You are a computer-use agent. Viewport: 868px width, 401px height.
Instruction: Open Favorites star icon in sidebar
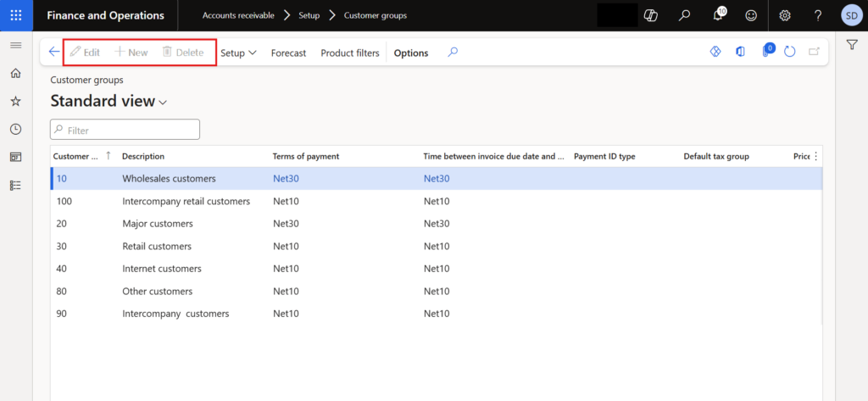(15, 101)
